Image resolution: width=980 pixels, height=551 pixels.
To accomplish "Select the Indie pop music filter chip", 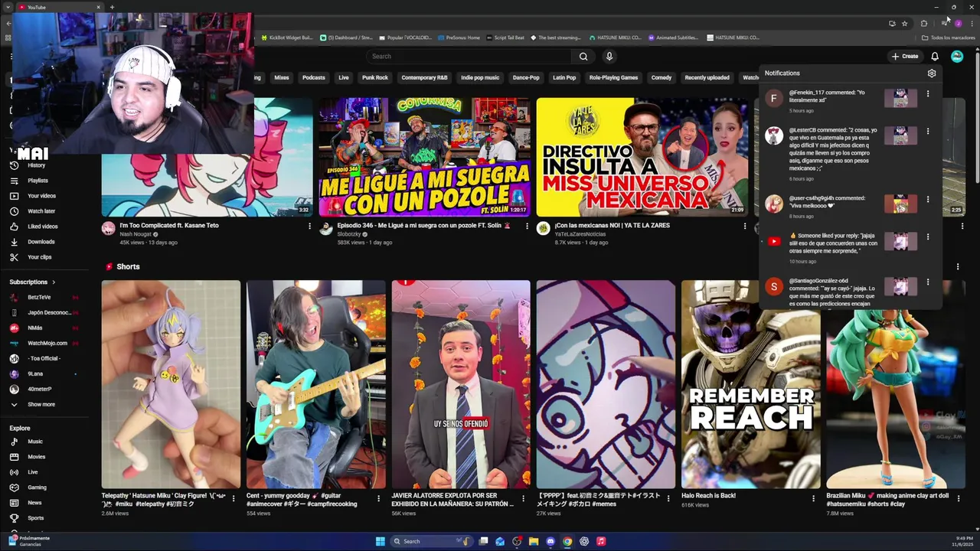I will click(x=480, y=78).
